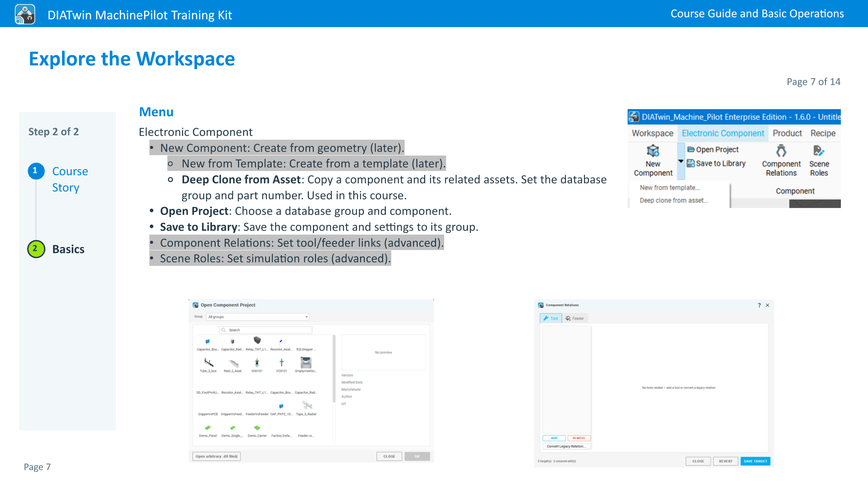Click the '0 target(s) · 0 unsaved edit(s)' status text
The width and height of the screenshot is (868, 488).
tap(557, 461)
